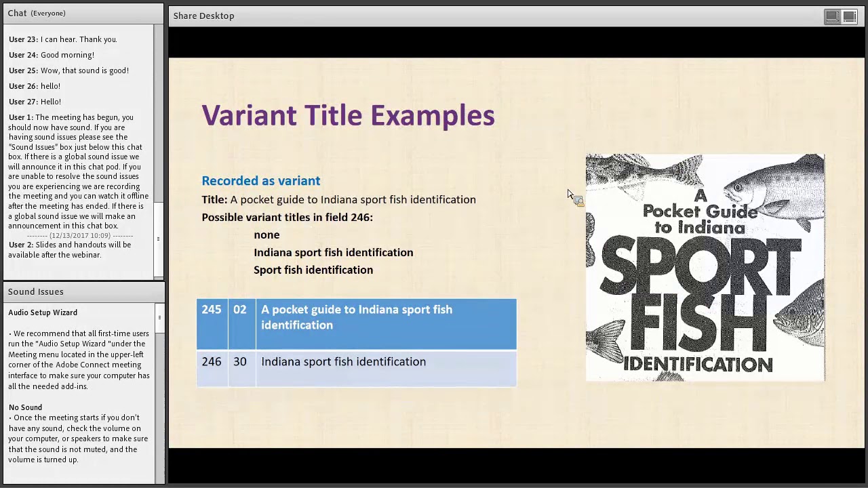This screenshot has height=488, width=868.
Task: Select User 23's 'I can hear' message
Action: (63, 39)
